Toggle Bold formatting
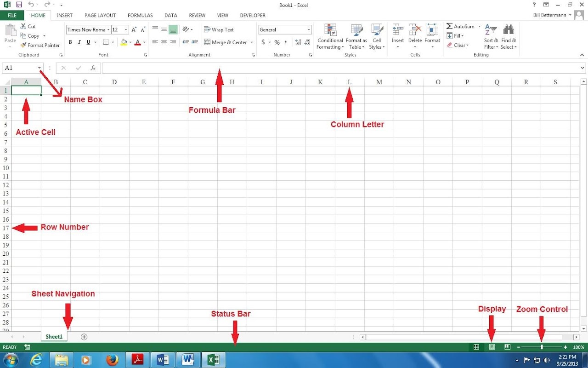 coord(70,42)
